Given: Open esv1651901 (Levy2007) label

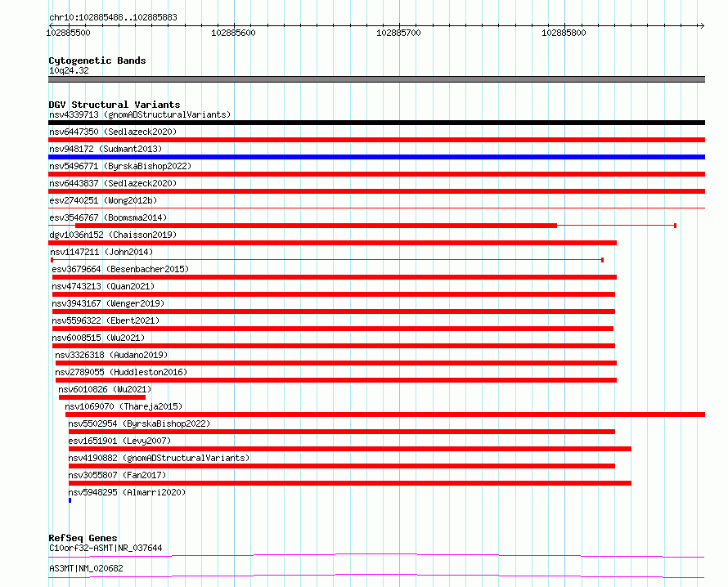Looking at the screenshot, I should pyautogui.click(x=119, y=441).
